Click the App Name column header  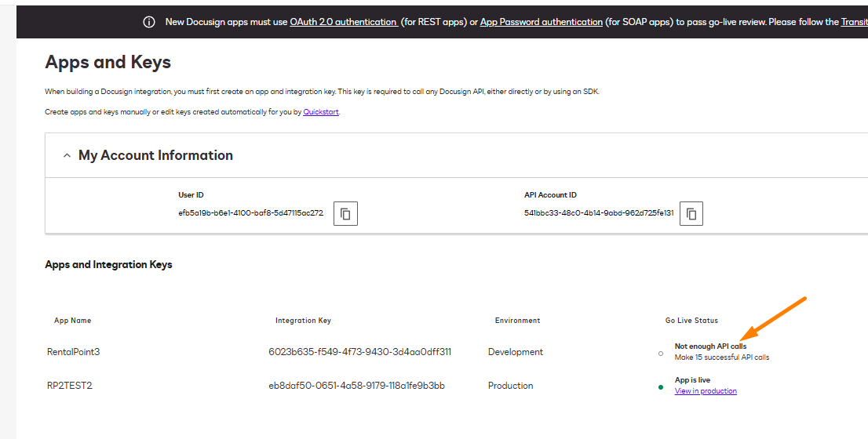coord(72,320)
